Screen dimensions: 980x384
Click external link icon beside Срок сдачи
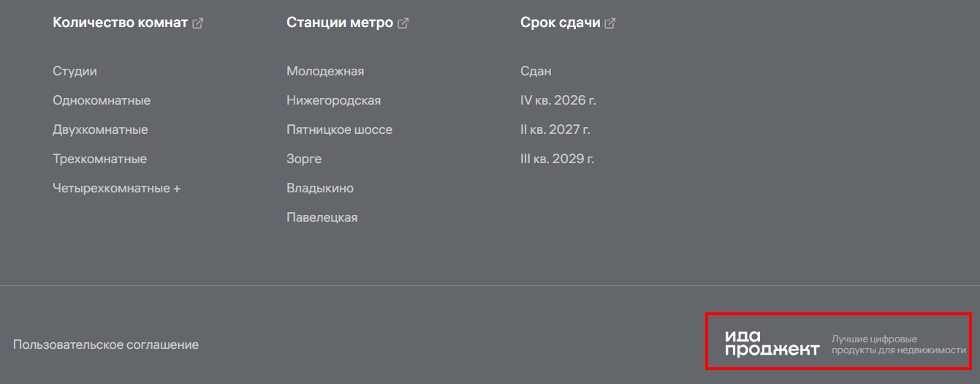pyautogui.click(x=609, y=23)
